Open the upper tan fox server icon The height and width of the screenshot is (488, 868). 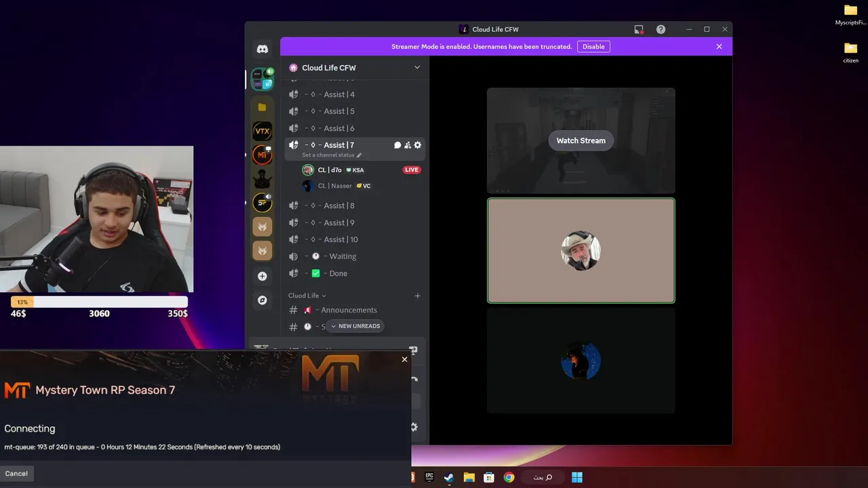click(262, 226)
